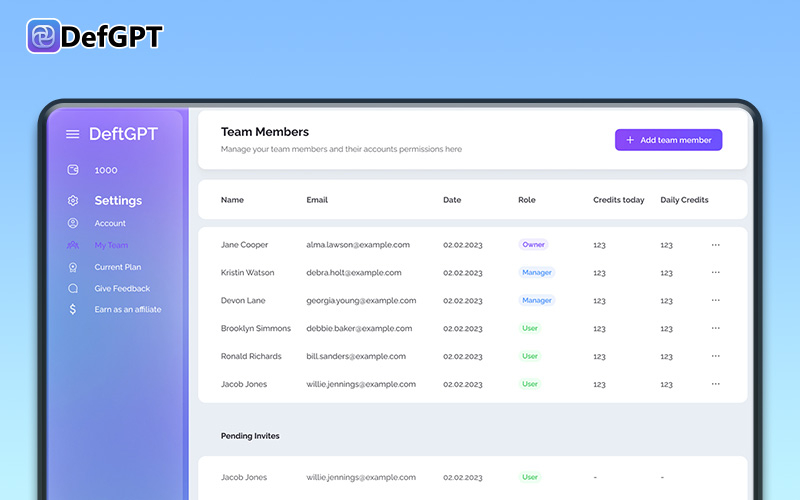
Task: Click the debra.holt@example.com email
Action: [x=354, y=272]
